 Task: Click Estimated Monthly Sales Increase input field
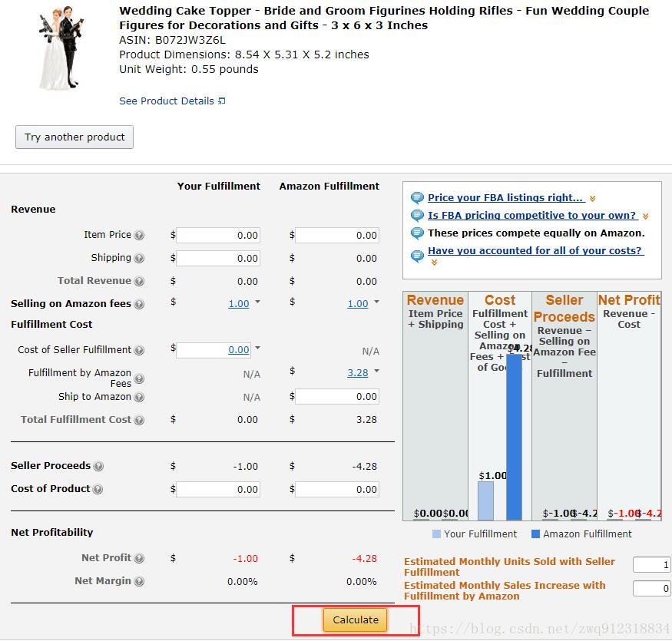[x=652, y=588]
